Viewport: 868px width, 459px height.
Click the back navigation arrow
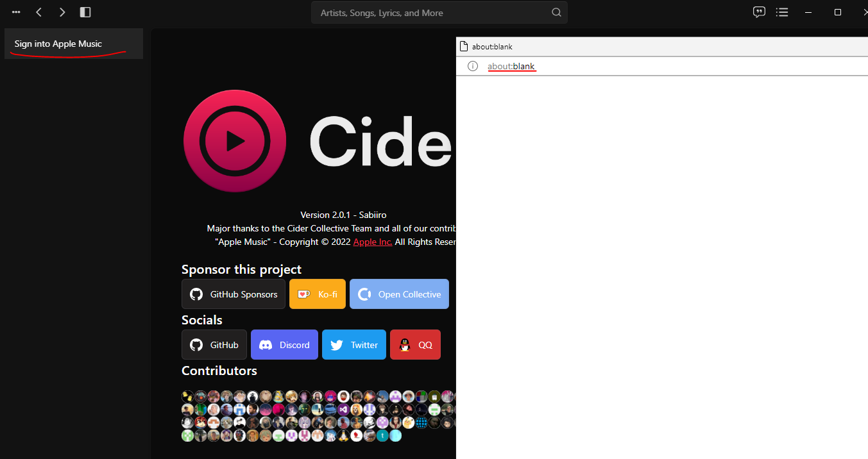(38, 12)
